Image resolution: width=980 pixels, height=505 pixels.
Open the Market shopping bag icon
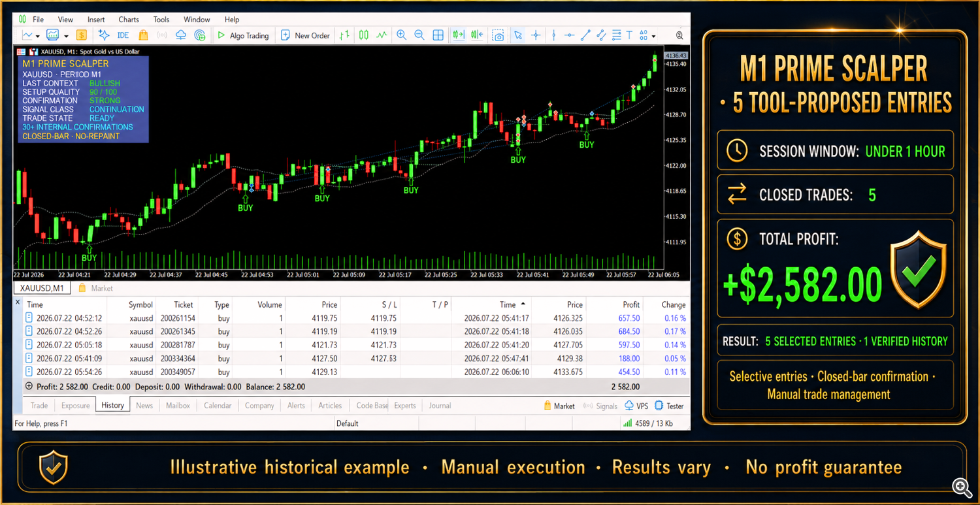143,35
